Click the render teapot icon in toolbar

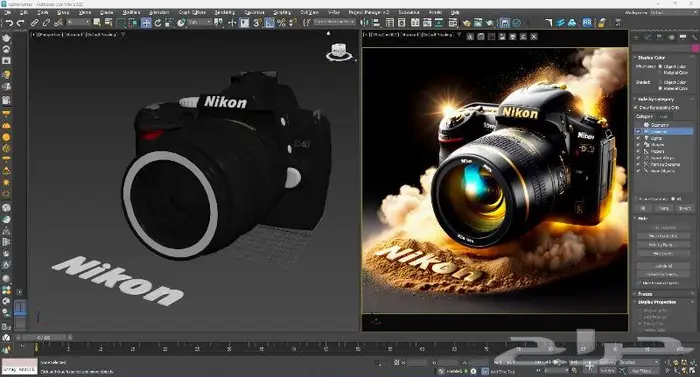coord(490,23)
